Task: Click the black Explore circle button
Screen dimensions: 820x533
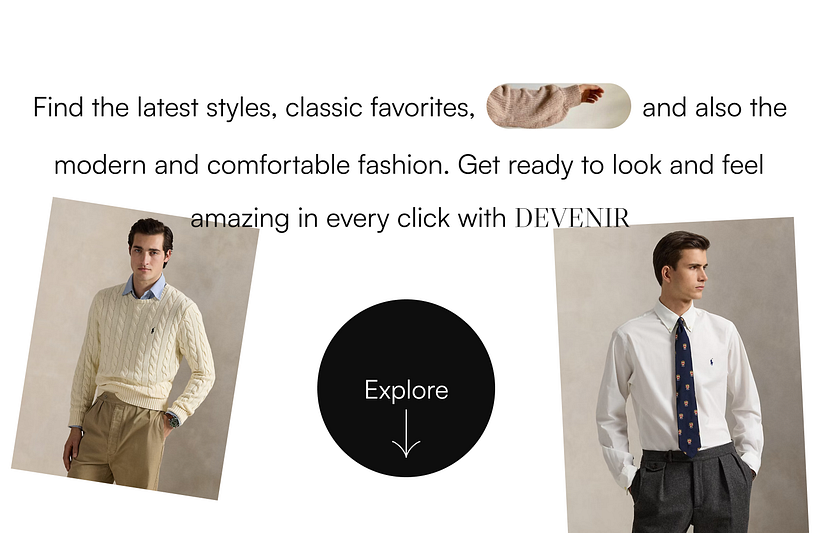Action: (x=406, y=388)
